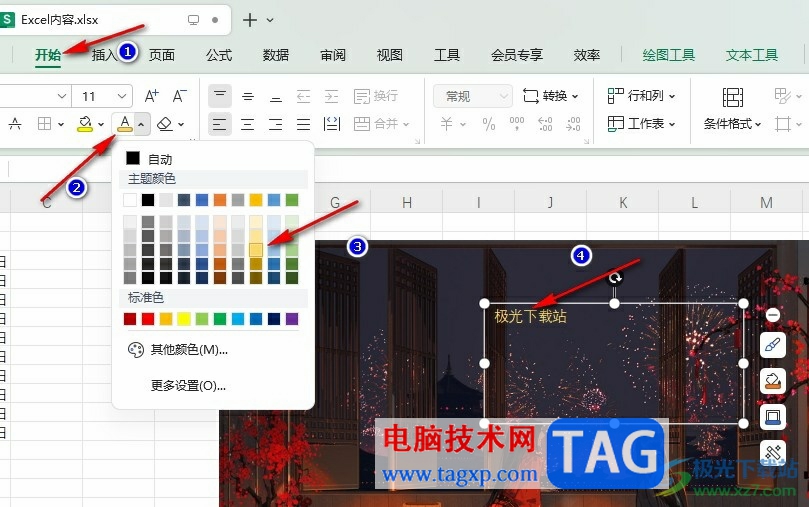
Task: Switch to the 数据 Data tab
Action: pyautogui.click(x=276, y=55)
